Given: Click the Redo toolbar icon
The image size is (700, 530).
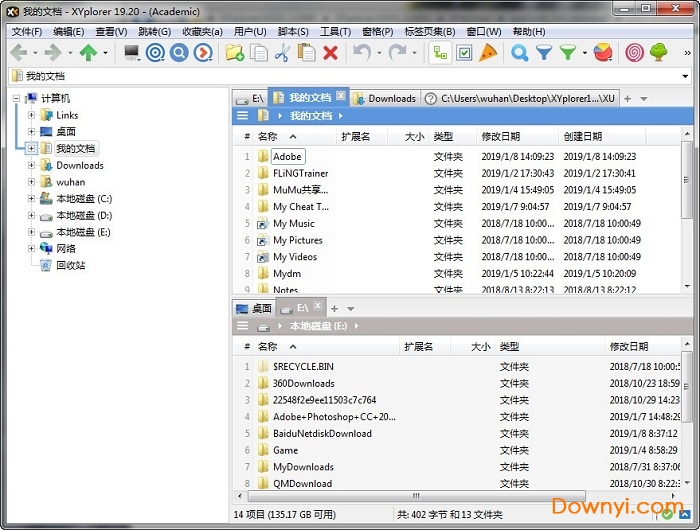Looking at the screenshot, I should point(397,53).
